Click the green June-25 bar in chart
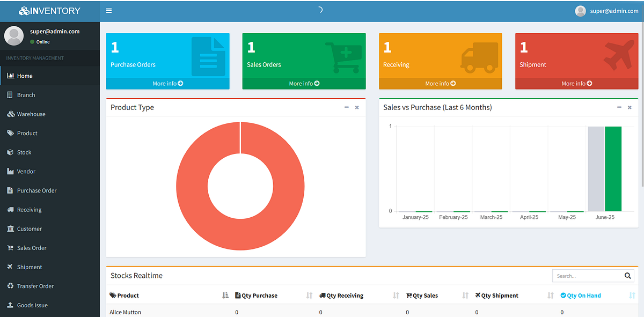644x317 pixels. [x=613, y=169]
